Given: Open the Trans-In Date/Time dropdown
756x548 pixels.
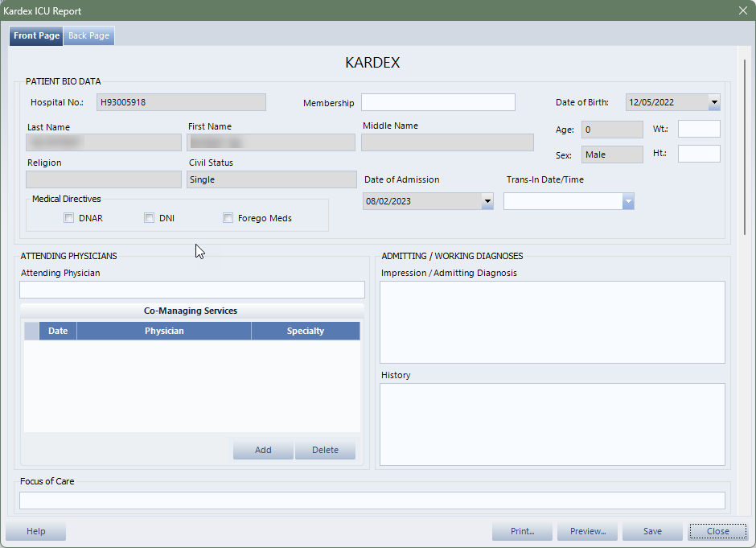Looking at the screenshot, I should [x=627, y=201].
